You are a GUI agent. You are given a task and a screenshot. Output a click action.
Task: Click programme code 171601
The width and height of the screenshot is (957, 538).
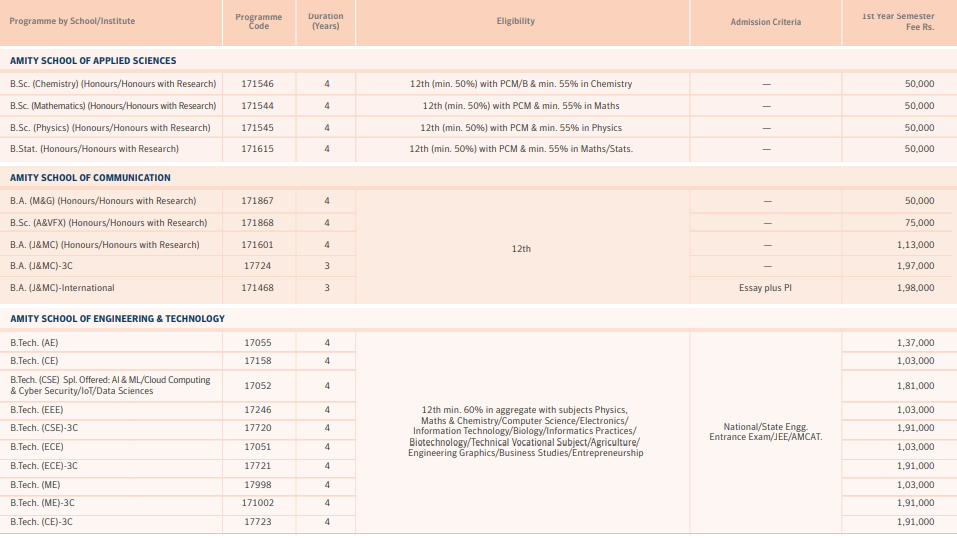tap(258, 245)
